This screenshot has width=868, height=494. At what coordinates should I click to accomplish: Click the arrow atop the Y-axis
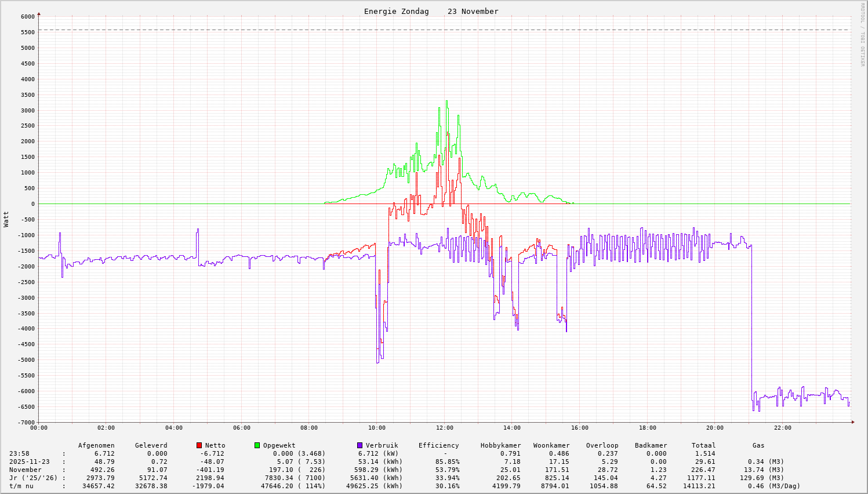click(39, 13)
